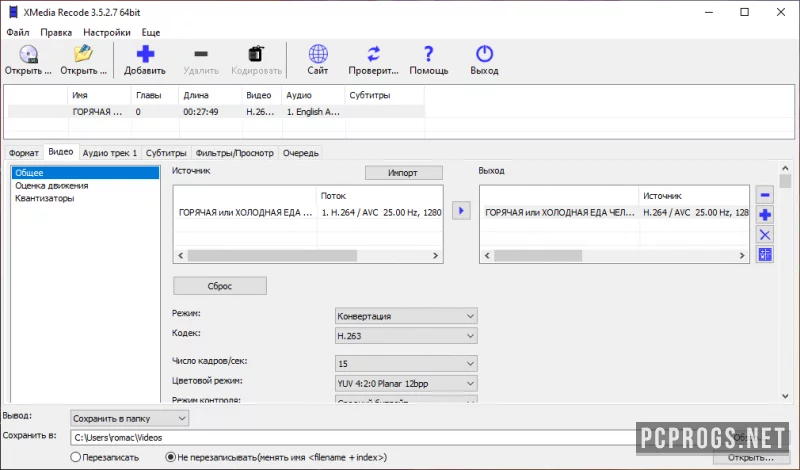Open the Режим dropdown showing Конвертация
The height and width of the screenshot is (470, 800).
(406, 316)
